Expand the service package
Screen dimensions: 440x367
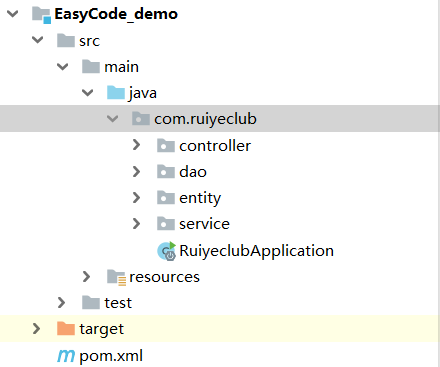pos(136,224)
